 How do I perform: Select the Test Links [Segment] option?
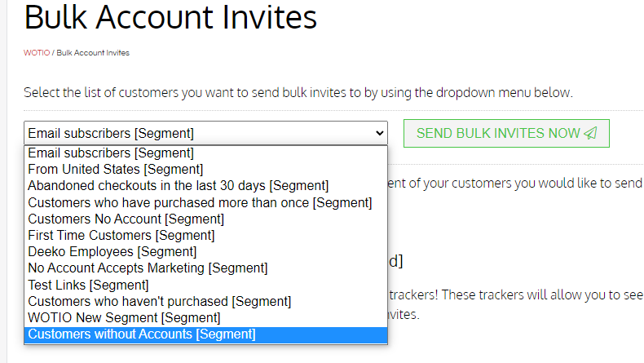click(205, 285)
